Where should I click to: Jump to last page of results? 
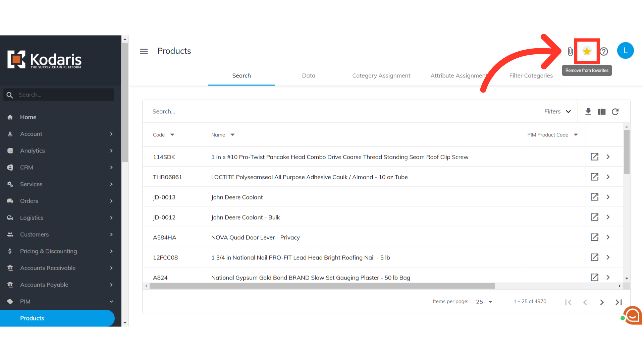pyautogui.click(x=619, y=302)
